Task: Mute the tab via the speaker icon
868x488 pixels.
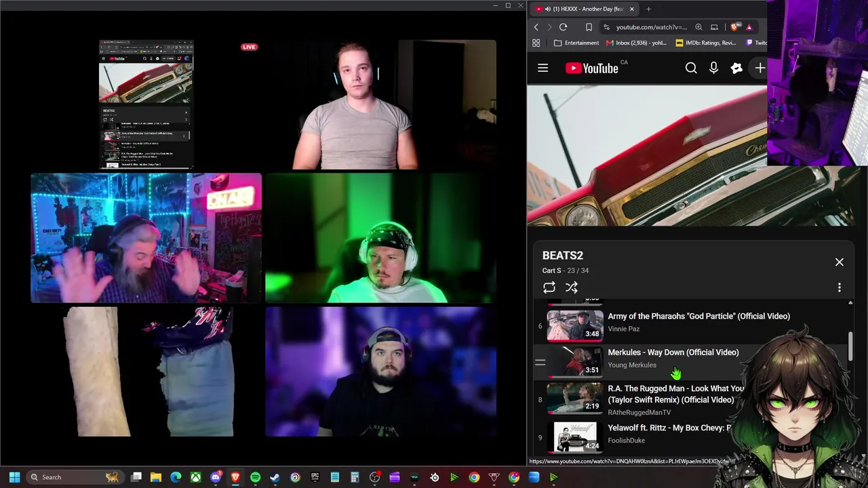Action: pos(548,9)
